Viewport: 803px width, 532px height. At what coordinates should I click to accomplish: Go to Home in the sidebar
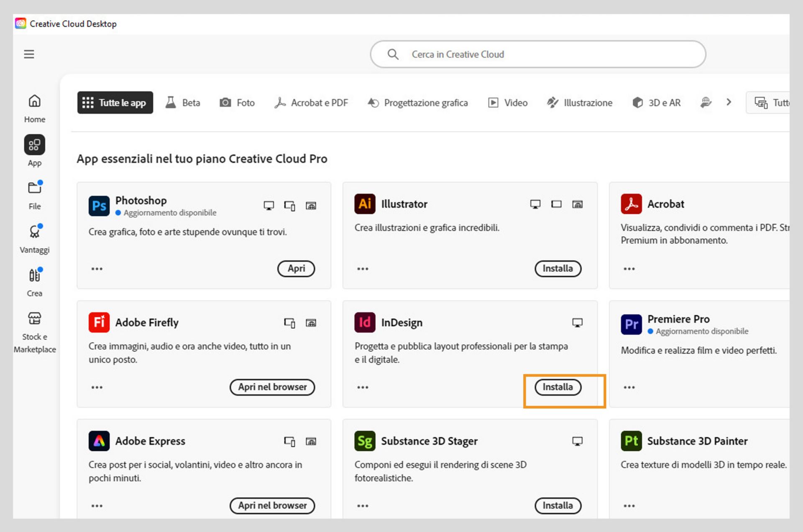tap(34, 108)
